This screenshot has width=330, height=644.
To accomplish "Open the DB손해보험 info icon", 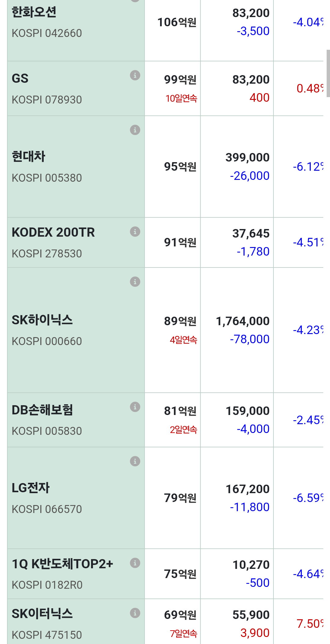I will tap(135, 407).
